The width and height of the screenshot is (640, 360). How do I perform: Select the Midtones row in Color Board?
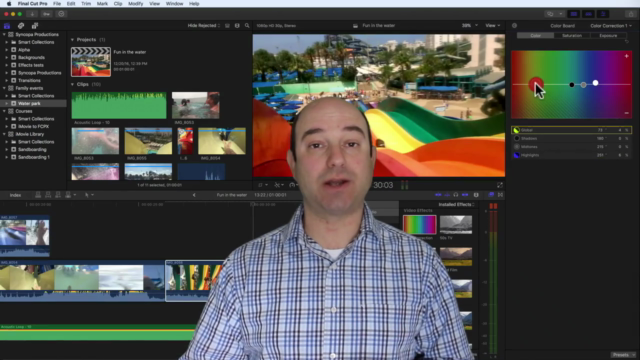(571, 147)
